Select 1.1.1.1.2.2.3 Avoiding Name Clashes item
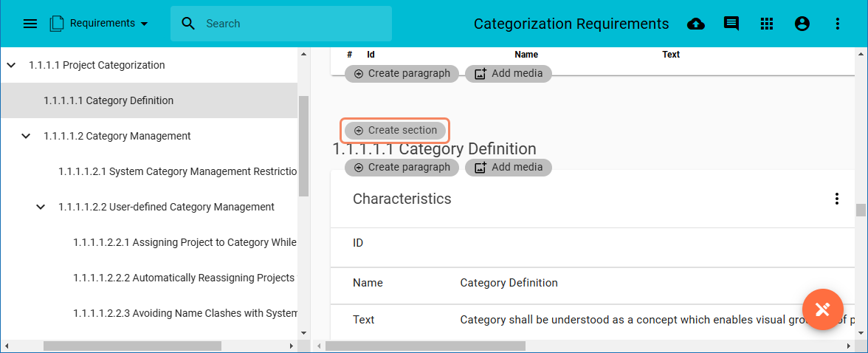Viewport: 868px width, 353px height. pyautogui.click(x=185, y=313)
